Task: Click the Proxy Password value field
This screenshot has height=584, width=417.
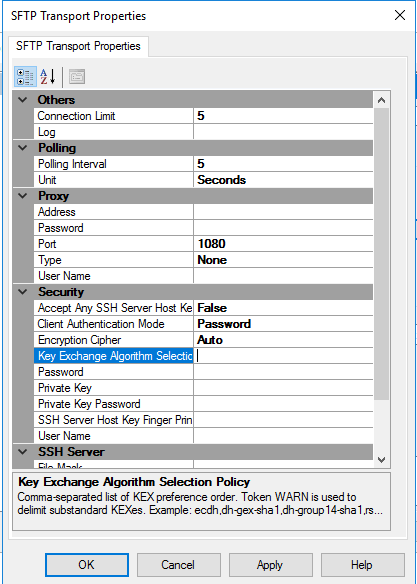Action: pos(283,228)
